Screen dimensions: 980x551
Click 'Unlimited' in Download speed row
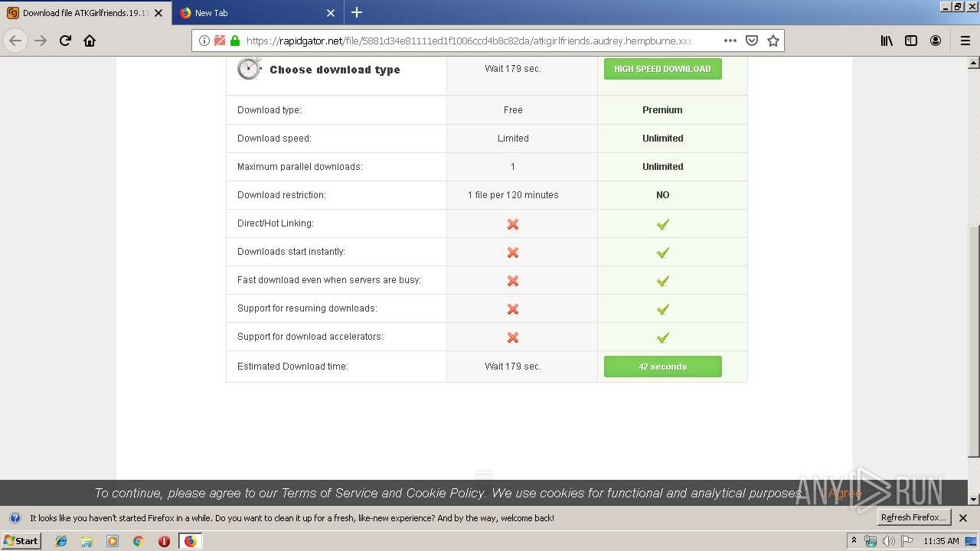pyautogui.click(x=662, y=139)
